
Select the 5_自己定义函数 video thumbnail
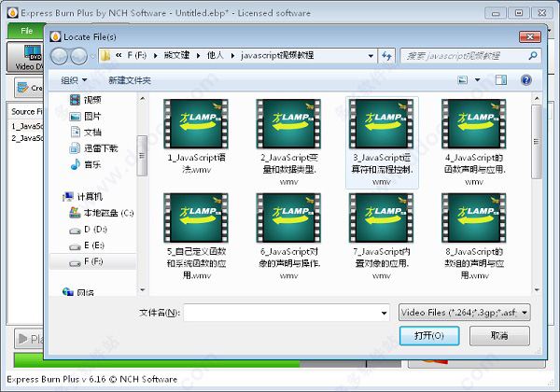tap(196, 217)
